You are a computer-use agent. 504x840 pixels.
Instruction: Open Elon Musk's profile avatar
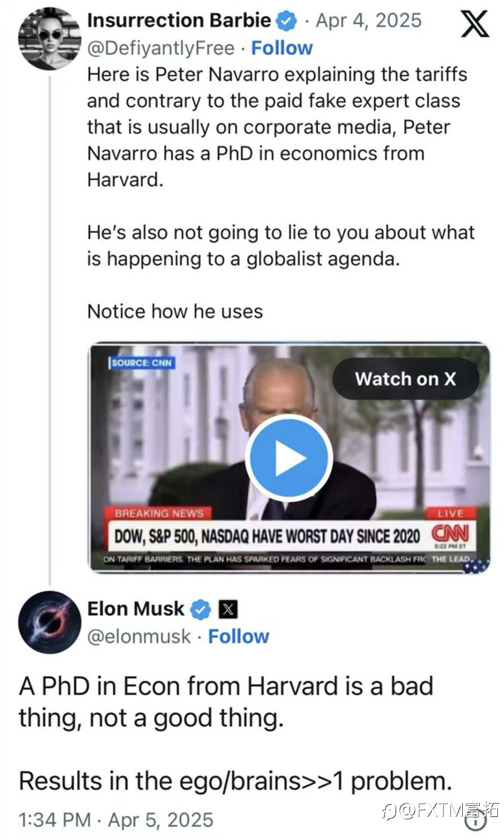click(50, 622)
